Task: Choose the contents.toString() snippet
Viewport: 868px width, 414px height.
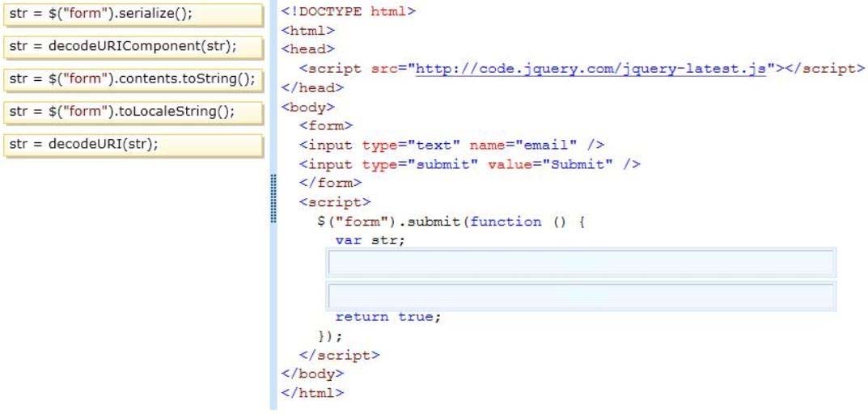Action: (133, 79)
